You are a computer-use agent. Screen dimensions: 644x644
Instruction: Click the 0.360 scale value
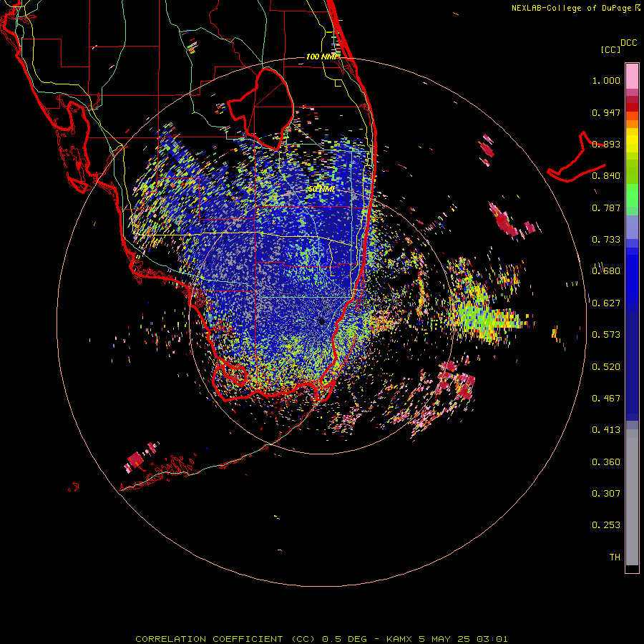click(x=606, y=462)
